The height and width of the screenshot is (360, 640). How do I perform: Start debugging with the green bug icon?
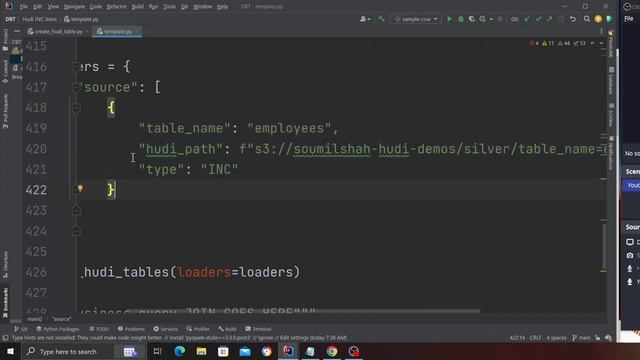(x=461, y=19)
